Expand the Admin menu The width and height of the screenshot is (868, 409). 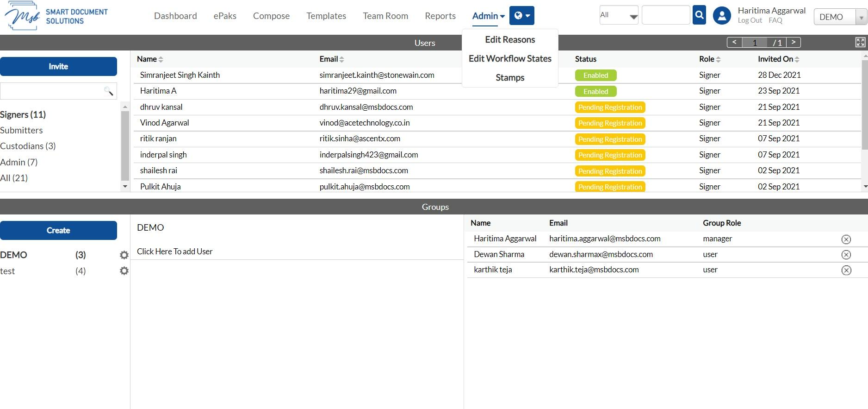(488, 16)
